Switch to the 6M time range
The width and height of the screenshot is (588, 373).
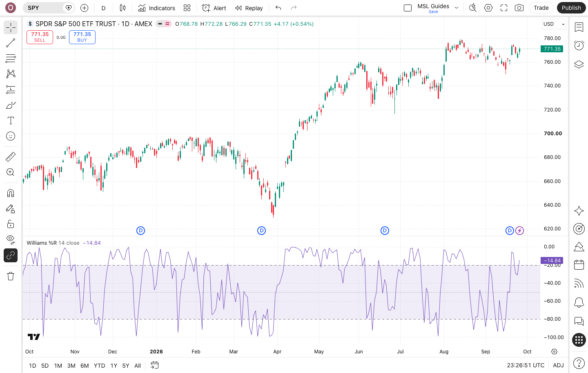(85, 366)
